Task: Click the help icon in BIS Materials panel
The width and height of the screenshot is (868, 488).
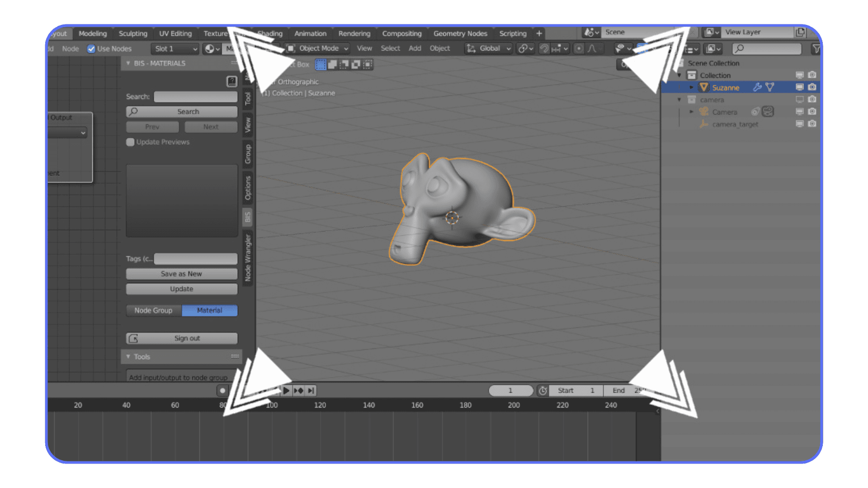Action: pyautogui.click(x=232, y=81)
